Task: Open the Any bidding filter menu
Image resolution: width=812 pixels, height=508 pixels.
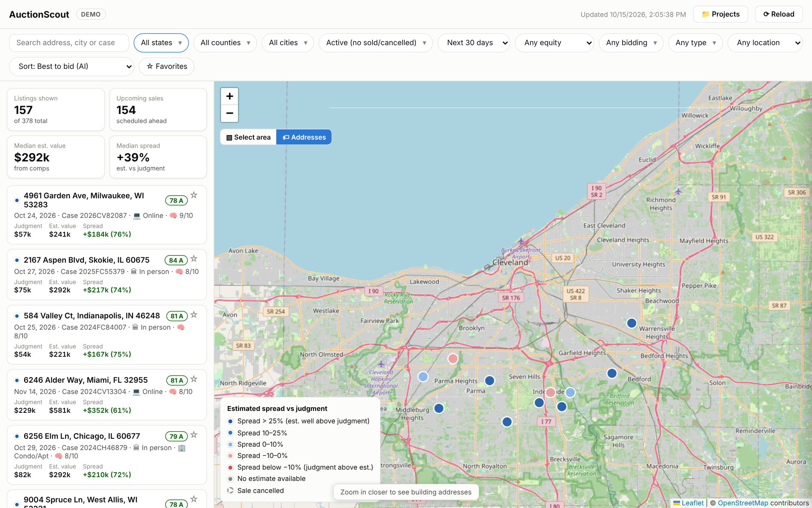Action: [631, 43]
